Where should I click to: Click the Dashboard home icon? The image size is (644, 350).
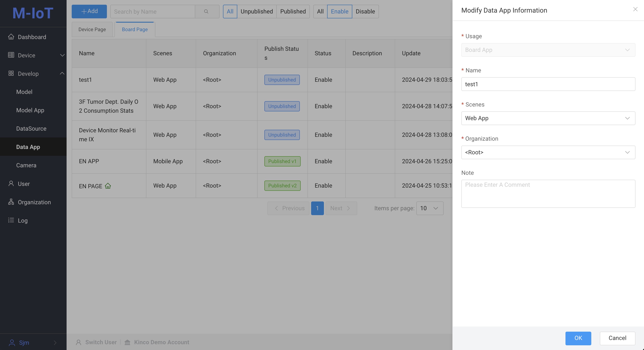coord(11,37)
